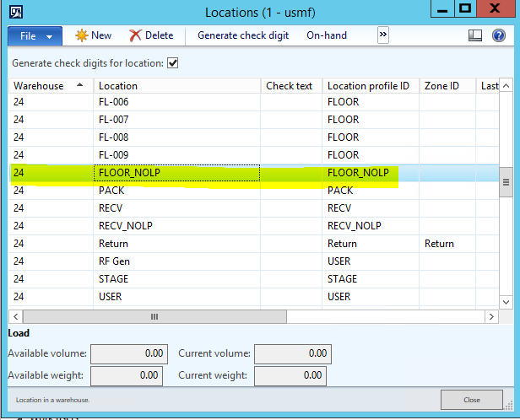The height and width of the screenshot is (420, 520).
Task: Select the FL-006 location row
Action: (254, 102)
